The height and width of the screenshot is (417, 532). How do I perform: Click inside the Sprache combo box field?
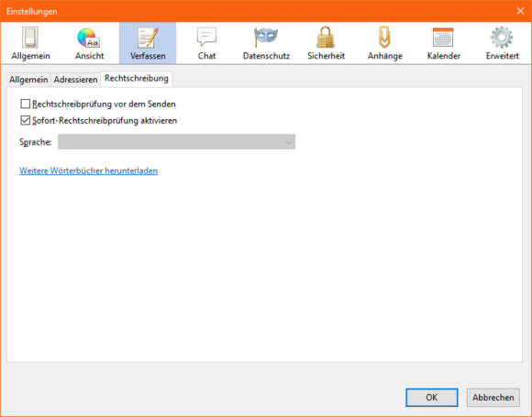[x=176, y=142]
